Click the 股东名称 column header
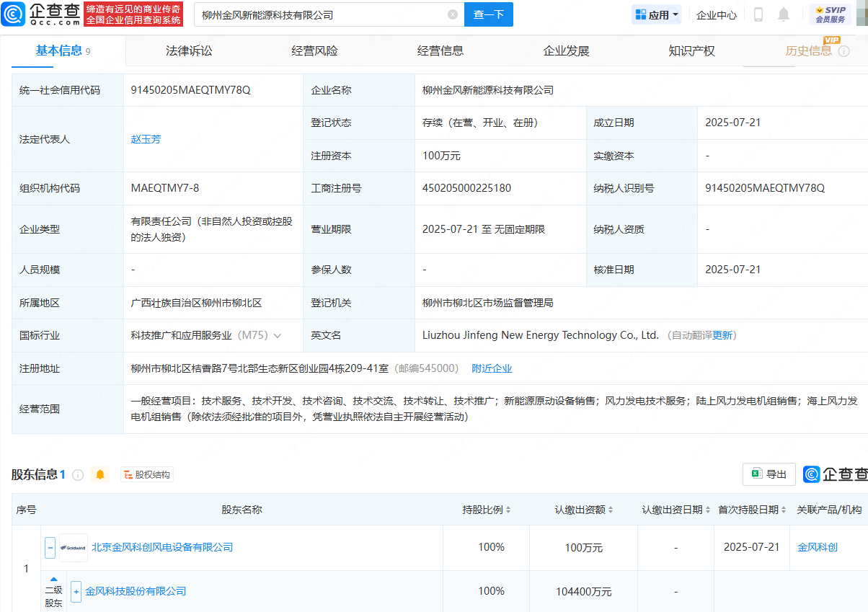This screenshot has height=612, width=868. (x=242, y=510)
